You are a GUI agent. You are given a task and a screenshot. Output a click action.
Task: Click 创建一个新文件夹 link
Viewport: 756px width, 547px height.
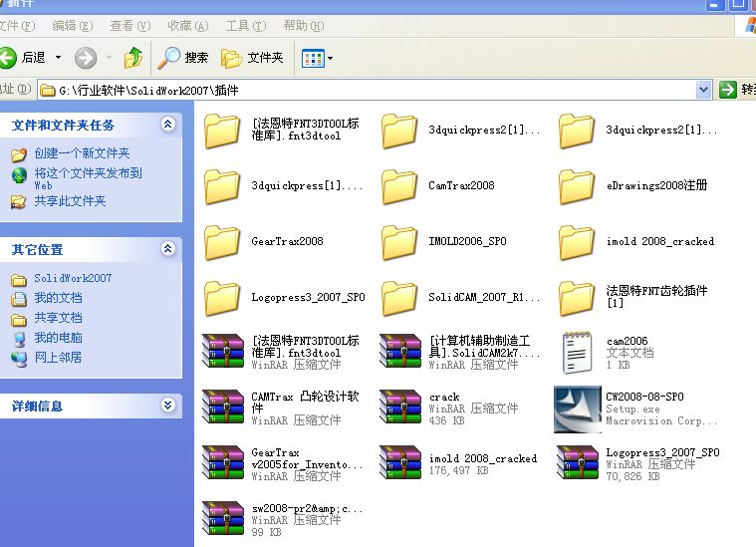pyautogui.click(x=82, y=153)
